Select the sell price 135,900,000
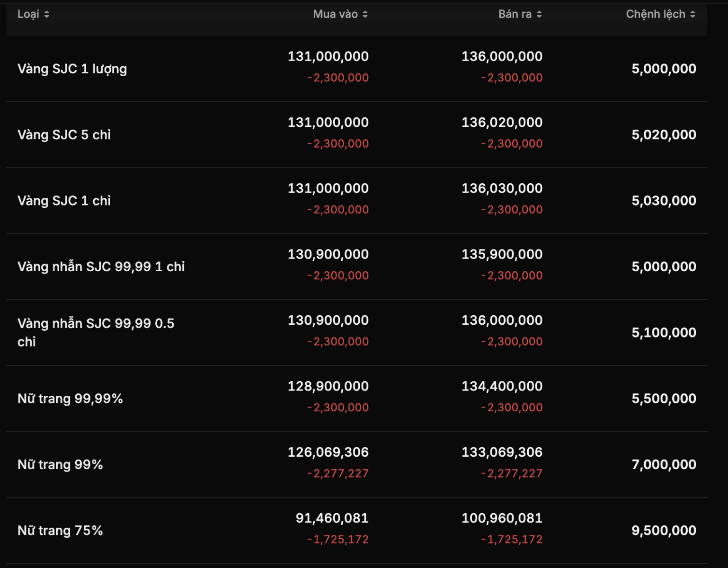 [x=502, y=254]
